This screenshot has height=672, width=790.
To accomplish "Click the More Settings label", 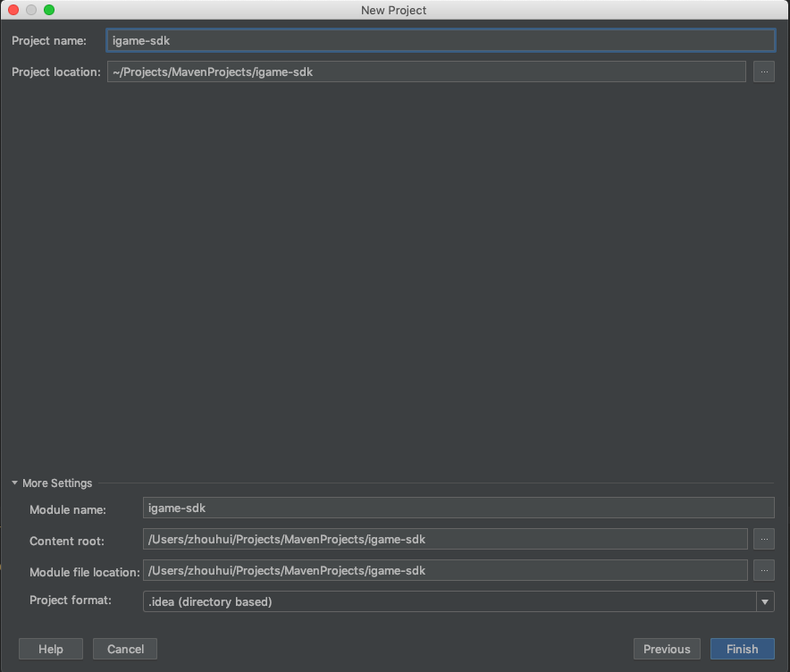I will 57,483.
